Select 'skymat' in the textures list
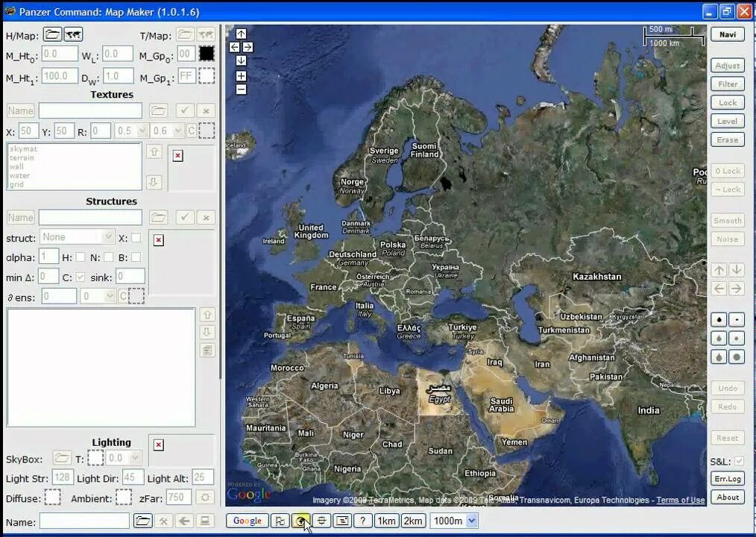 point(23,149)
